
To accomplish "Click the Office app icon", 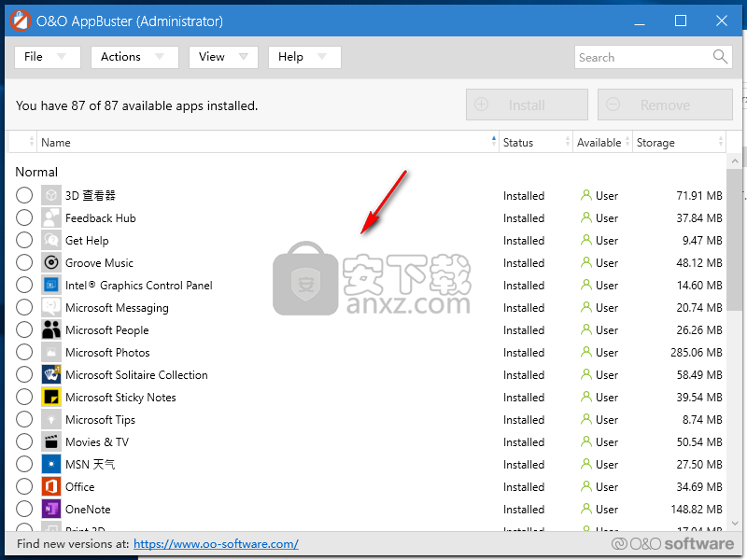I will coord(51,486).
